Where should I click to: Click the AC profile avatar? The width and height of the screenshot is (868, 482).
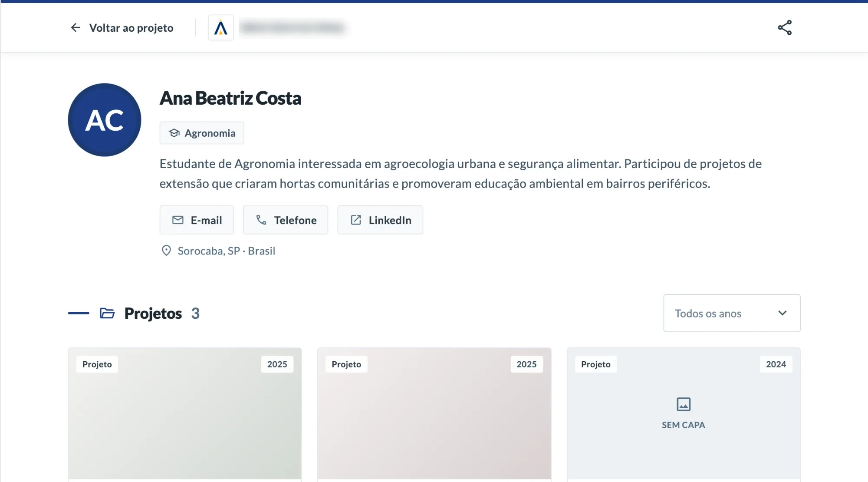coord(105,120)
